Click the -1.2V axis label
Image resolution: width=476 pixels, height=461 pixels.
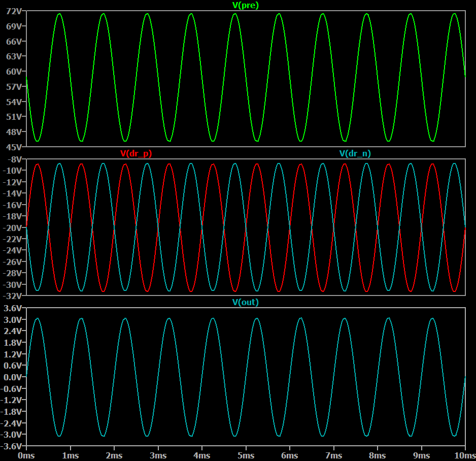tap(12, 400)
